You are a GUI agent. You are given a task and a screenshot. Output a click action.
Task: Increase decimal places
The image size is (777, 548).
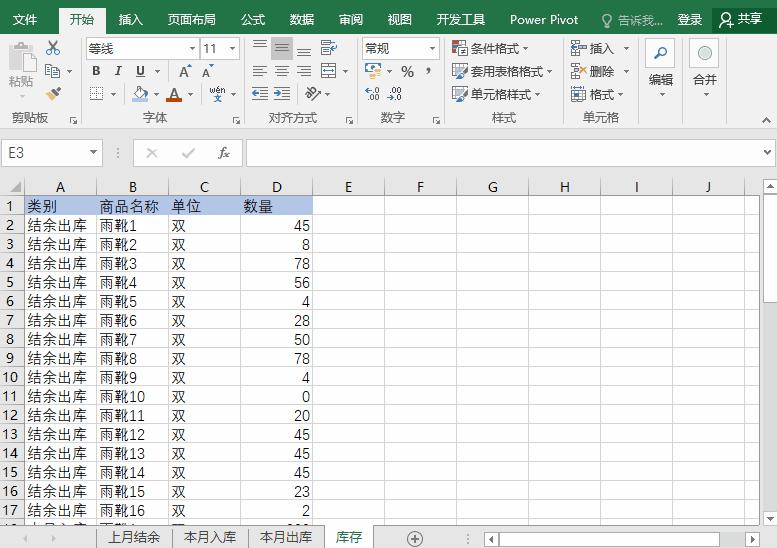pos(372,94)
